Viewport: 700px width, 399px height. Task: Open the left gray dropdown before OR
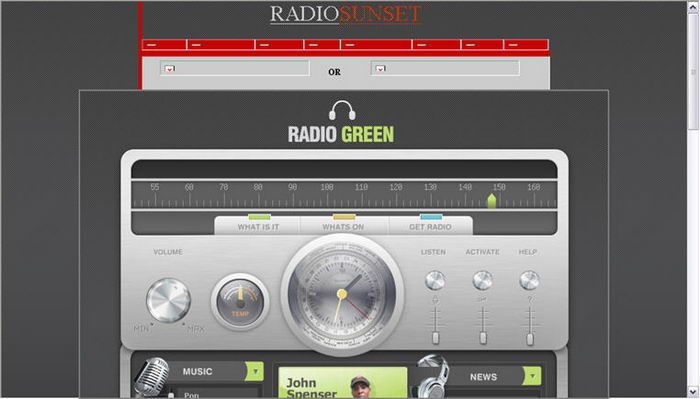coord(235,68)
